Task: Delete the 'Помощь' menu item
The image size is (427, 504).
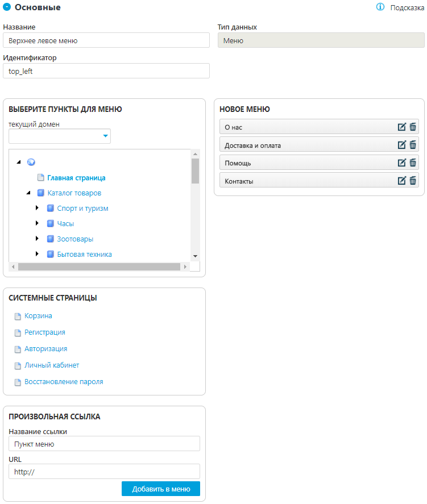Action: coord(413,163)
